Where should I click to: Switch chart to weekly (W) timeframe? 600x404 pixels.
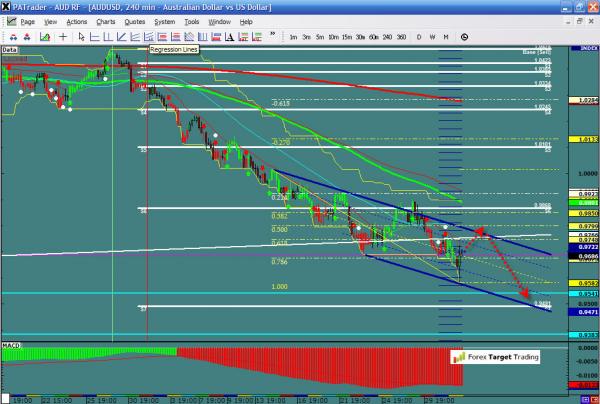click(431, 37)
